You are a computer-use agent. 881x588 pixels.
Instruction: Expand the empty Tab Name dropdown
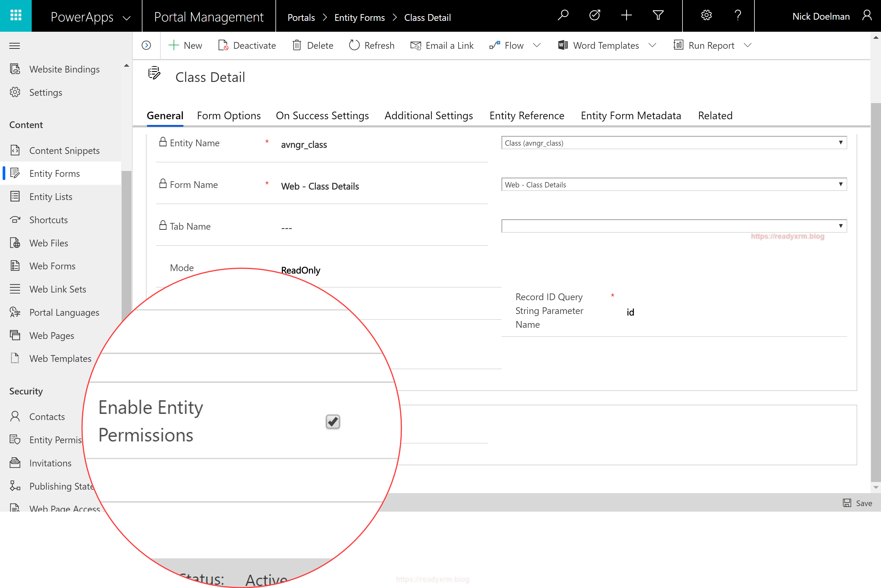coord(674,226)
